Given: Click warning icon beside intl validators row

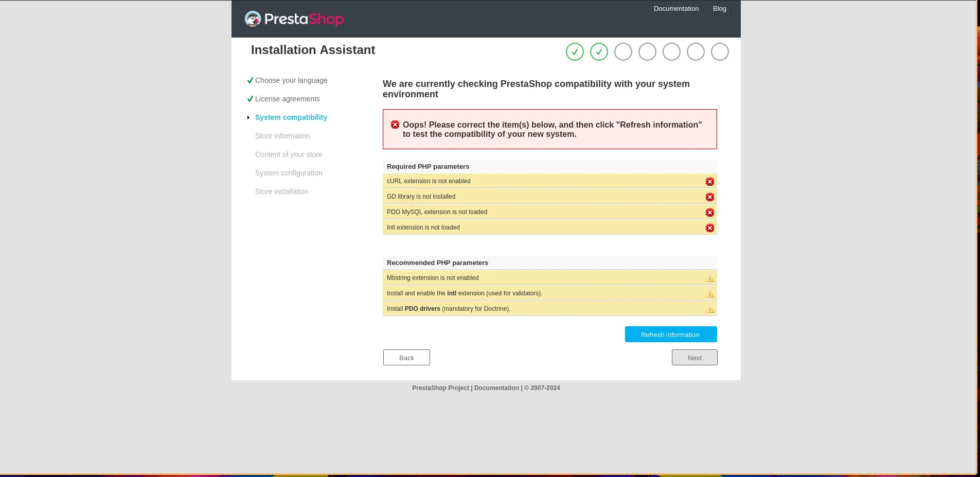Looking at the screenshot, I should point(710,294).
